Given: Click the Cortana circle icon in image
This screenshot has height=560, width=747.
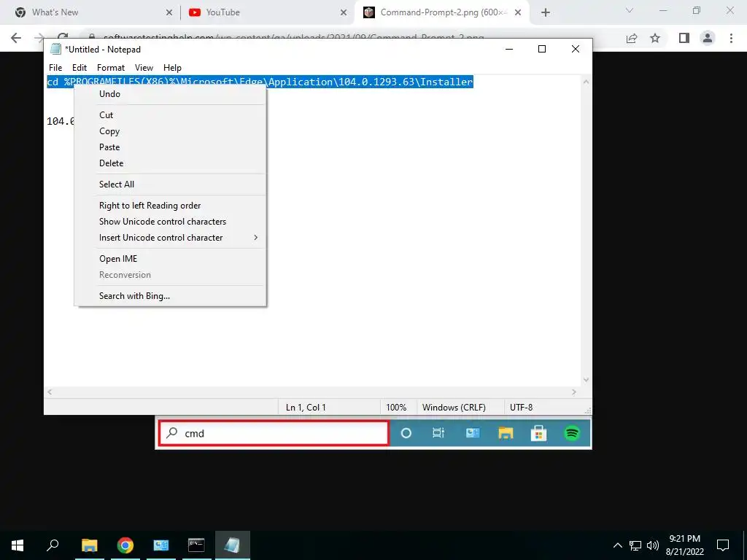Looking at the screenshot, I should (x=406, y=433).
